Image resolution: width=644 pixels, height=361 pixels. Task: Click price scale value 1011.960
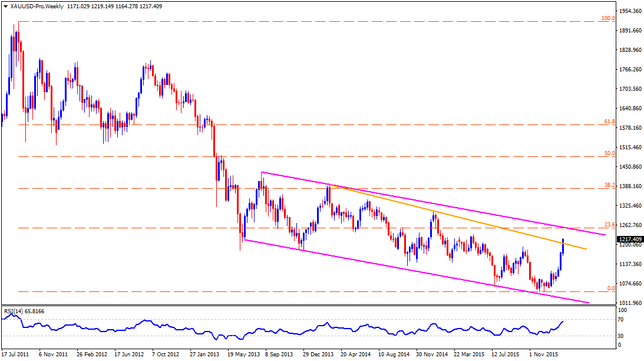tap(630, 303)
